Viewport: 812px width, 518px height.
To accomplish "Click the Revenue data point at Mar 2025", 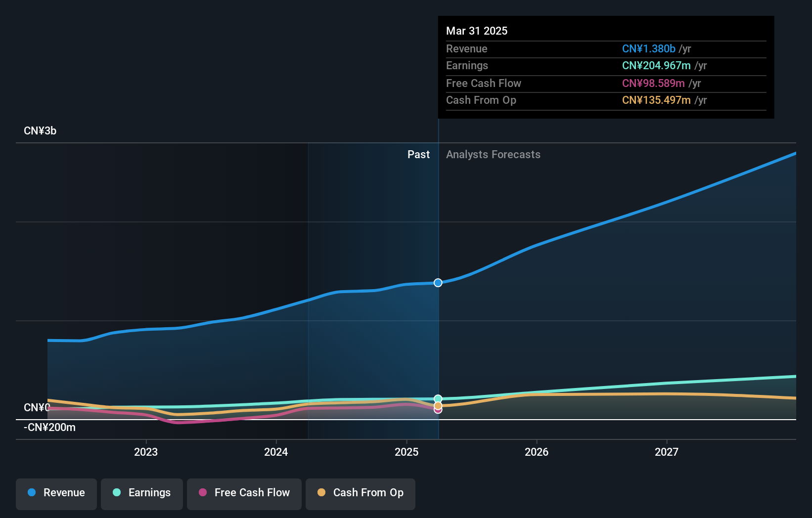I will pos(438,283).
